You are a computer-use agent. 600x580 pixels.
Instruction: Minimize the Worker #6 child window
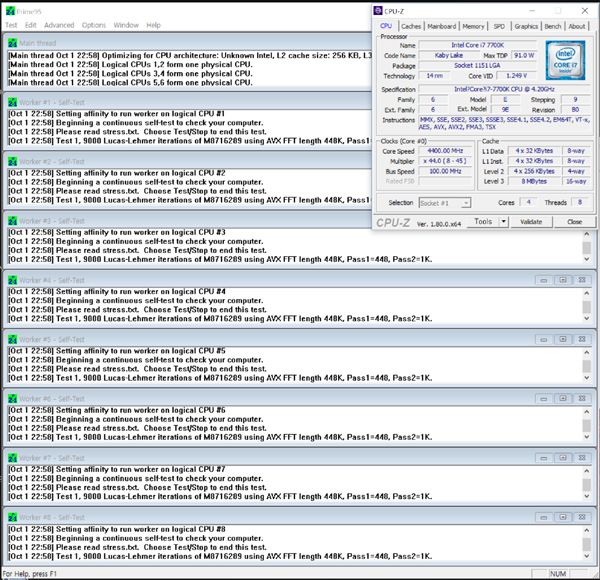[543, 399]
